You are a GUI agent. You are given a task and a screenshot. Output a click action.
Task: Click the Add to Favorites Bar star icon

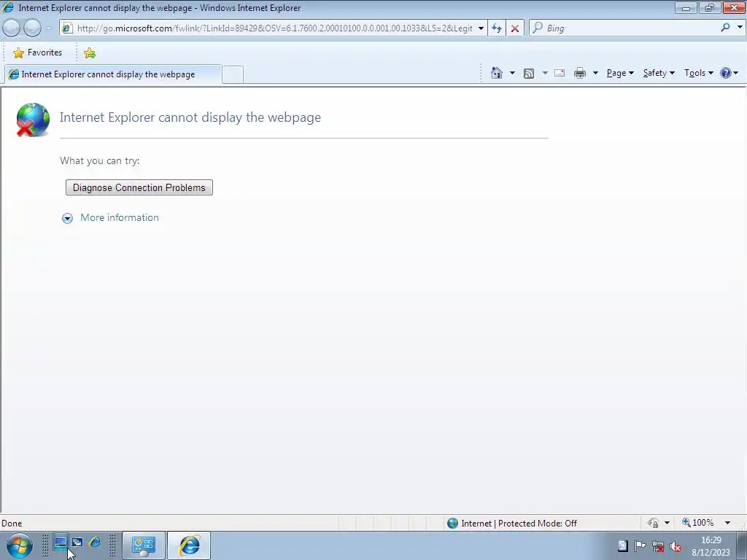coord(90,52)
